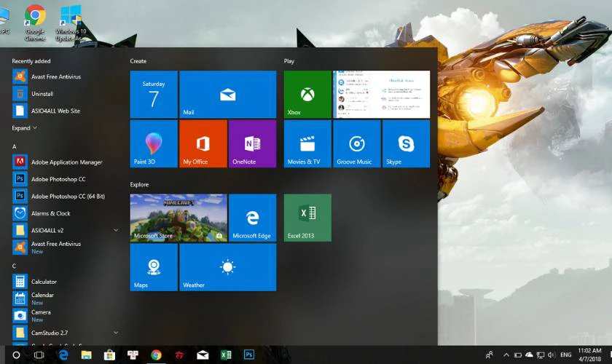Screen dimensions: 612x364
Task: Click the Cortana circle on the taskbar
Action: click(16, 355)
